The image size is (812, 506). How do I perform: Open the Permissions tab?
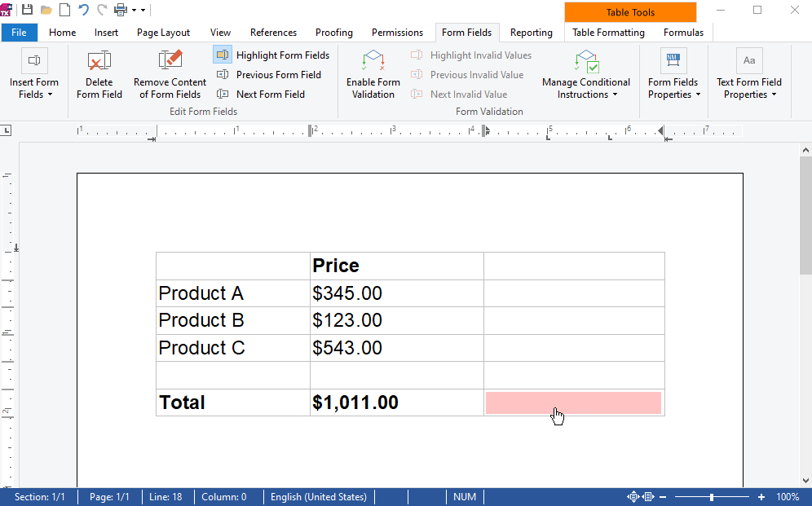[397, 32]
